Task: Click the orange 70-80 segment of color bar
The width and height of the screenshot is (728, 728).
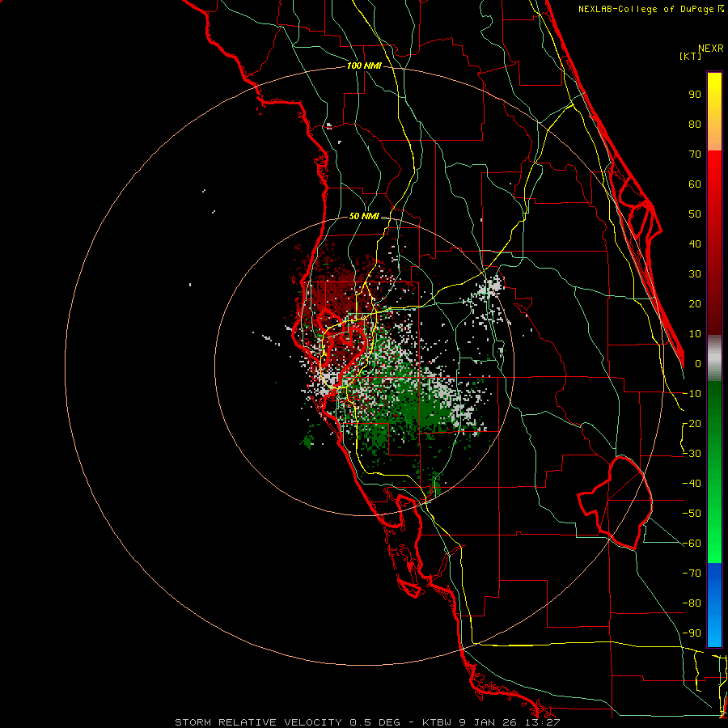Action: coord(714,138)
